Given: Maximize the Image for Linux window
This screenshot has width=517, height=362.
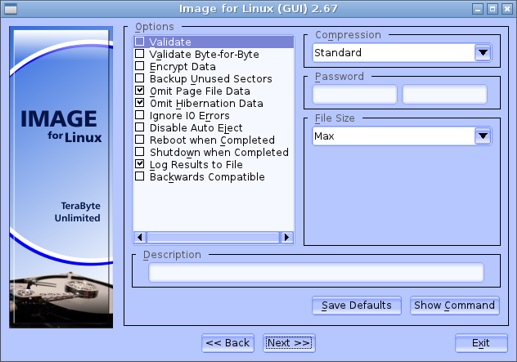Looking at the screenshot, I should (492, 9).
